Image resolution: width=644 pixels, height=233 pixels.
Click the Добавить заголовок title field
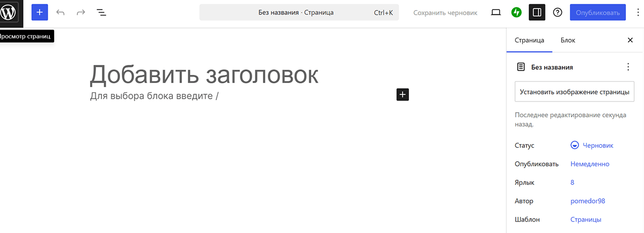coord(204,75)
